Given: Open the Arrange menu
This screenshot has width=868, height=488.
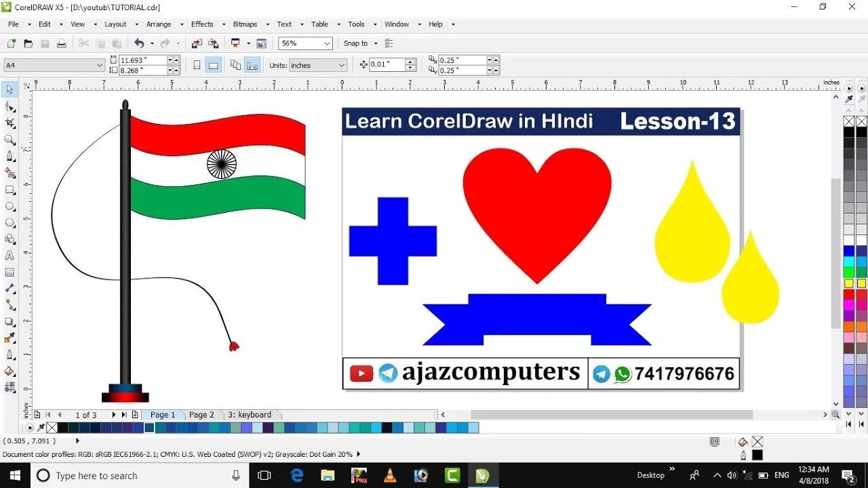Looking at the screenshot, I should click(159, 24).
